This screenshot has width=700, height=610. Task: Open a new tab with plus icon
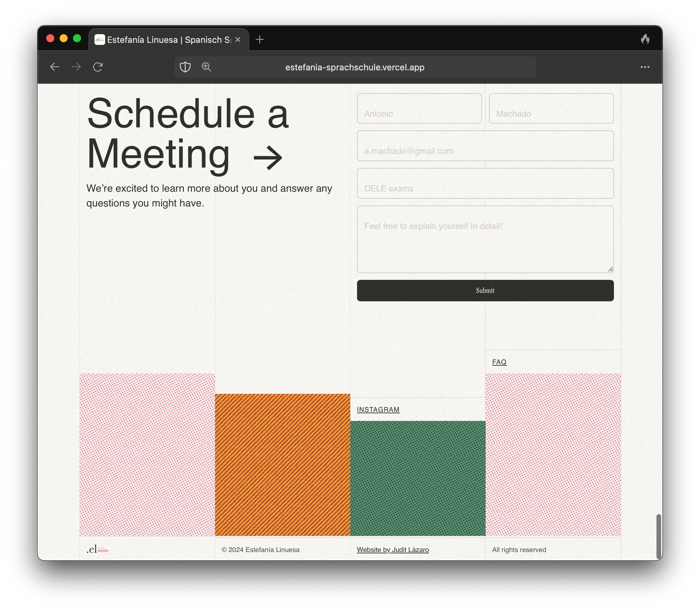tap(260, 40)
